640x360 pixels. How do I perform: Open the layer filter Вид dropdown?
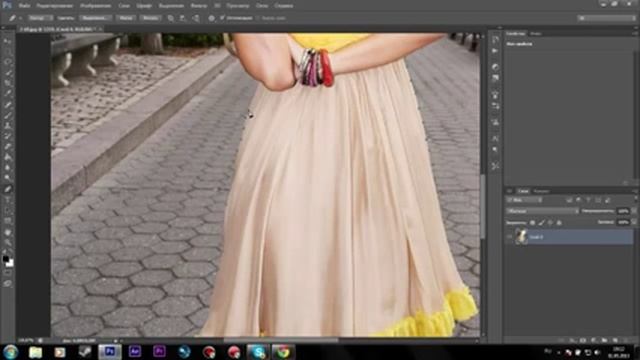click(x=524, y=200)
